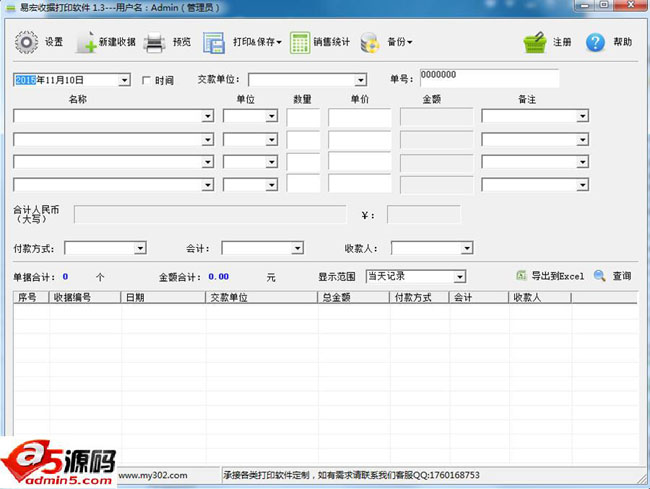The width and height of the screenshot is (650, 489).
Task: Open the sales statistics calculator icon
Action: 300,42
